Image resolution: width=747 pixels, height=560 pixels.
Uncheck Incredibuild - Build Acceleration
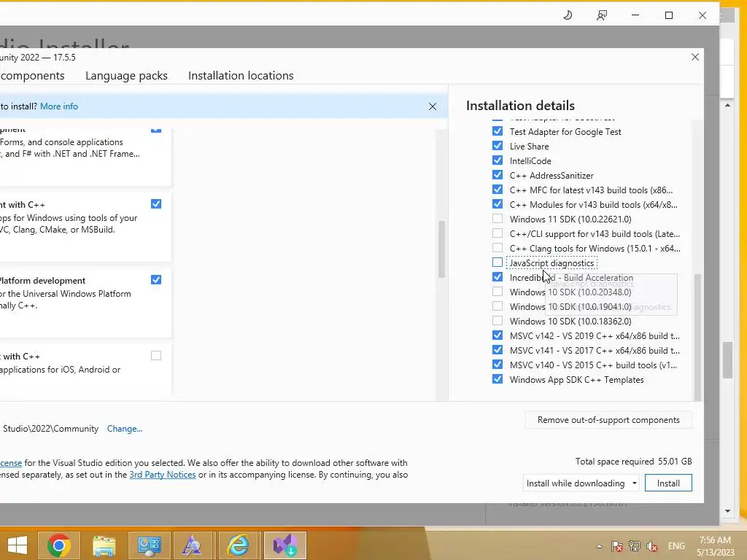tap(498, 276)
